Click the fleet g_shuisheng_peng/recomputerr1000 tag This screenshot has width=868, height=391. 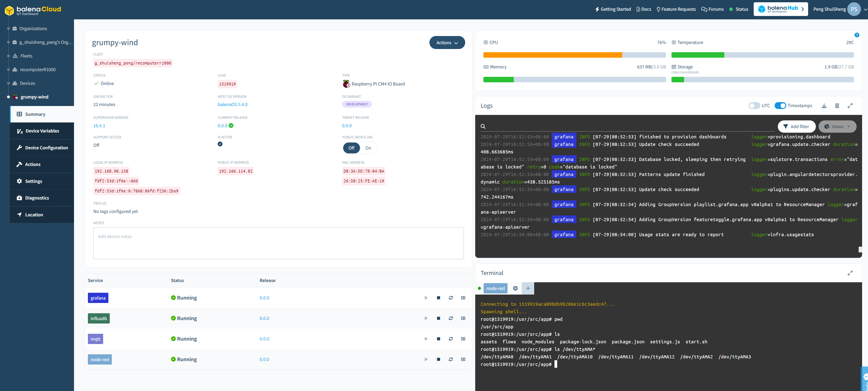point(133,63)
